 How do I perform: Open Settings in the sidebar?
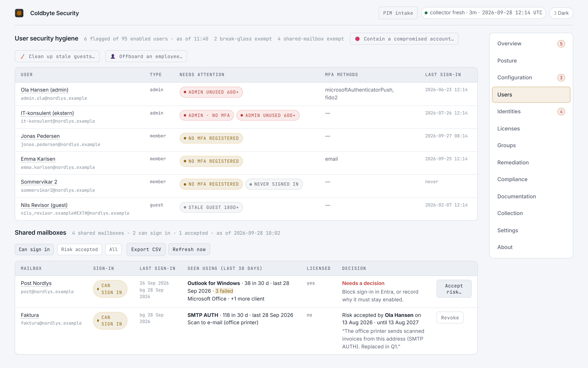531,230
